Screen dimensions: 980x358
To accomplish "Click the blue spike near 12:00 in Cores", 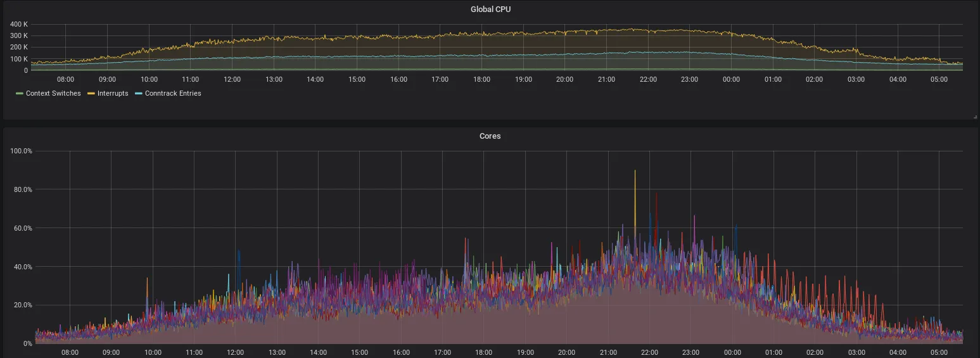I will 239,253.
